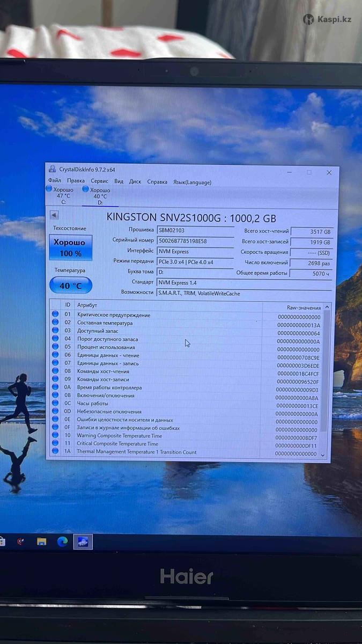This screenshot has width=362, height=644.
Task: Click status icon for composite temperature row
Action: [55, 323]
